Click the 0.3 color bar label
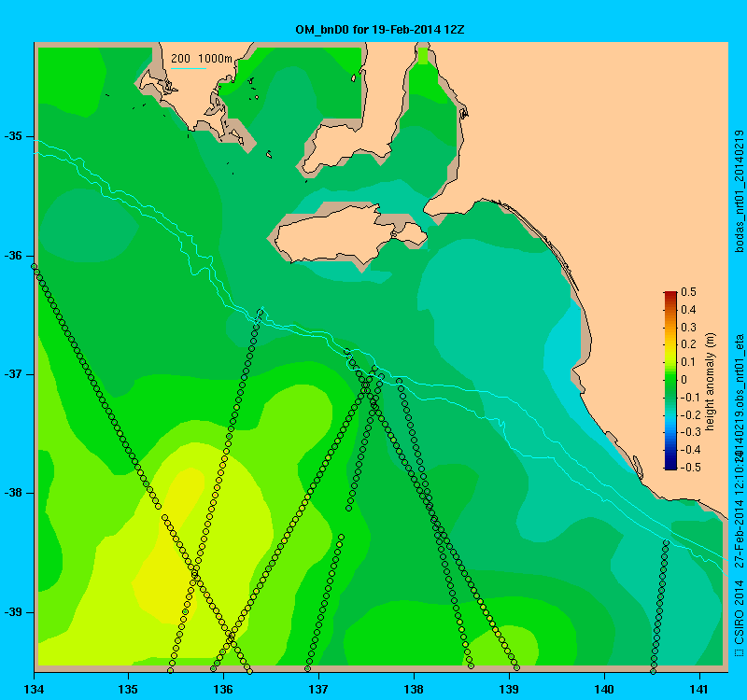 point(688,328)
